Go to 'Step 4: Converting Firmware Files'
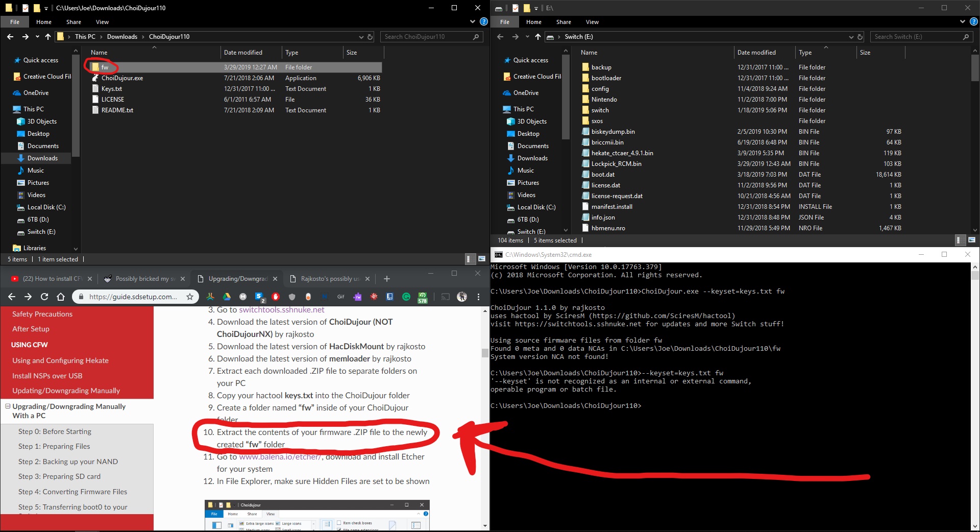 tap(72, 492)
